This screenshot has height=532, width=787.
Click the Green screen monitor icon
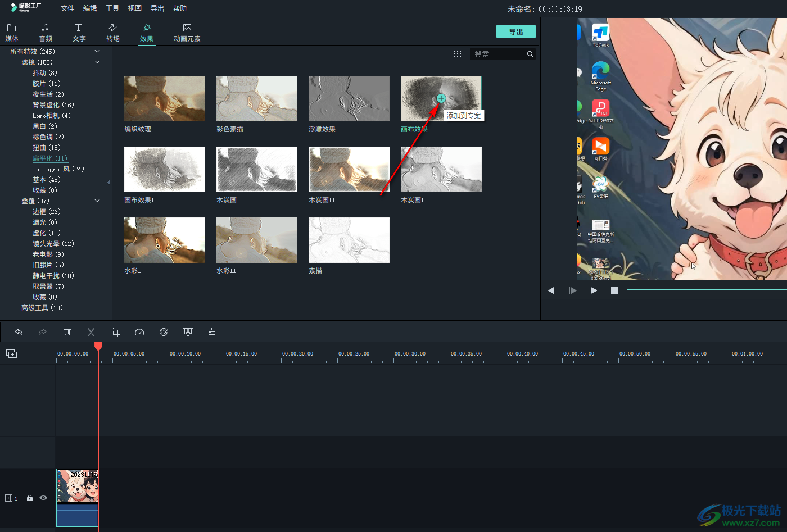pos(188,332)
